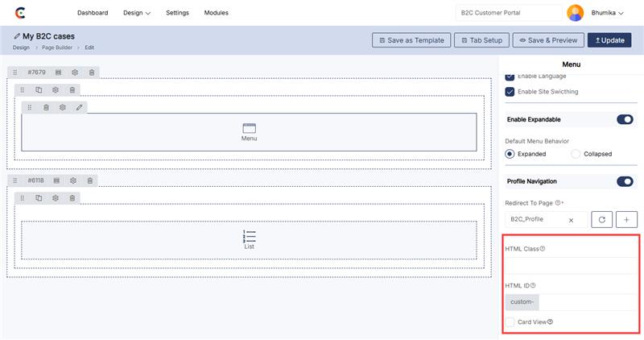Delete section #7679 with trash icon
The width and height of the screenshot is (644, 340).
[92, 73]
